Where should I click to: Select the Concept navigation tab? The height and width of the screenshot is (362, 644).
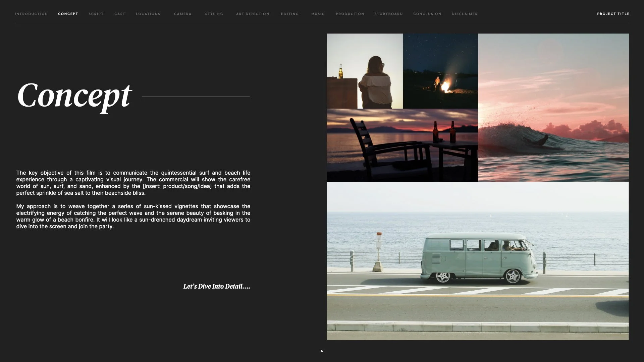click(68, 14)
